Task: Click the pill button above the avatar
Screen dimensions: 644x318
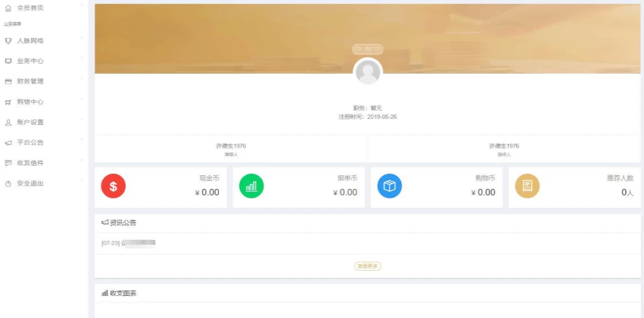Action: pyautogui.click(x=368, y=49)
